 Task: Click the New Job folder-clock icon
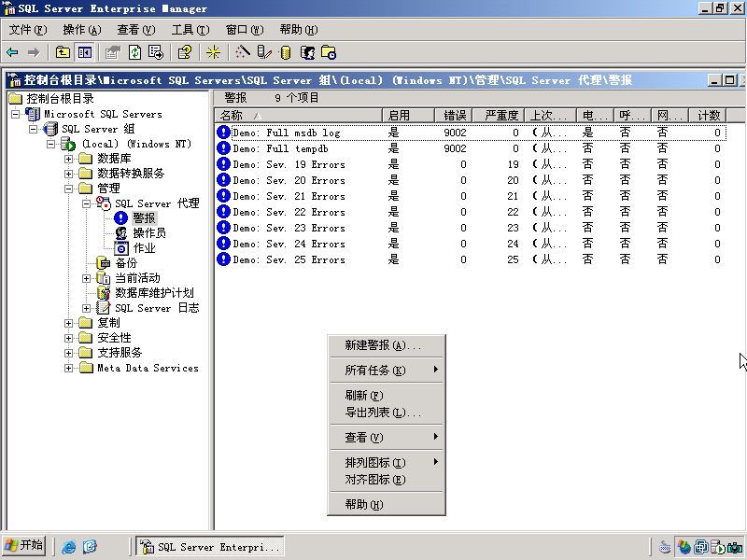click(329, 52)
